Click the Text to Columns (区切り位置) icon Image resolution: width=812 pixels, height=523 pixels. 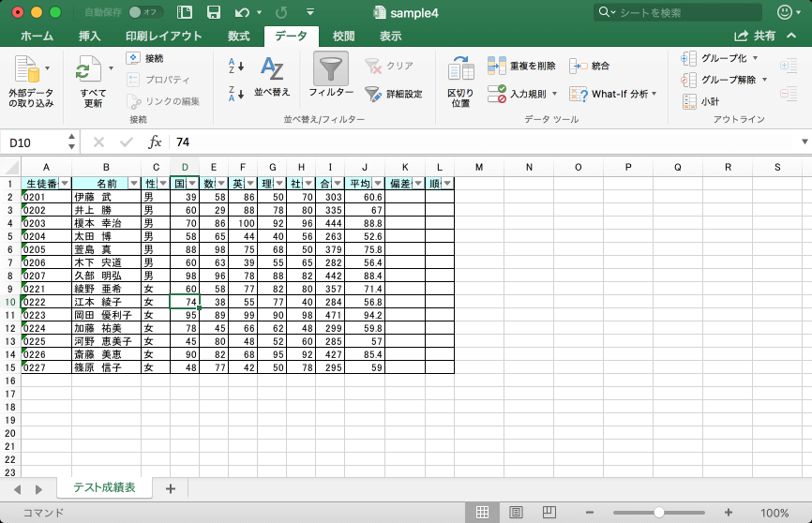[461, 69]
